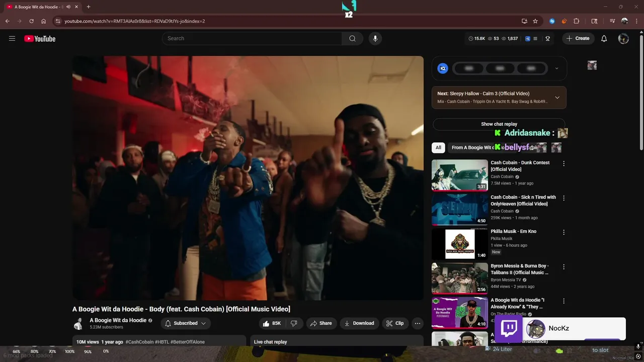644x362 pixels.
Task: Expand the vidIQ panel chevron
Action: pos(556,68)
